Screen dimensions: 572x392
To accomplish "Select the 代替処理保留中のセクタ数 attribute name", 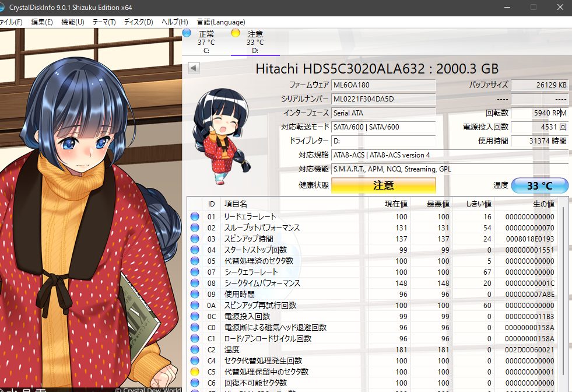I will tap(266, 372).
